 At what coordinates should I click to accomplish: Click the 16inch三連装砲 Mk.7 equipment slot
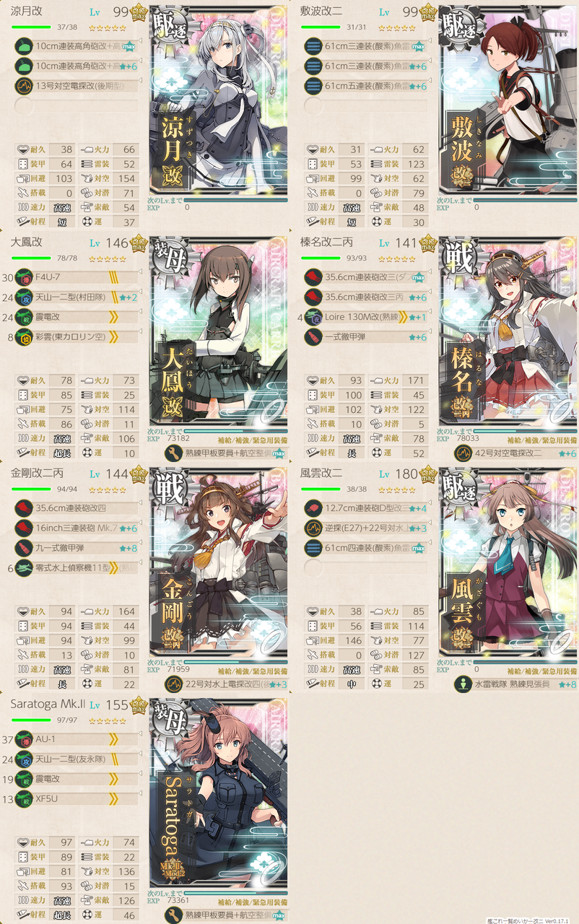76,528
